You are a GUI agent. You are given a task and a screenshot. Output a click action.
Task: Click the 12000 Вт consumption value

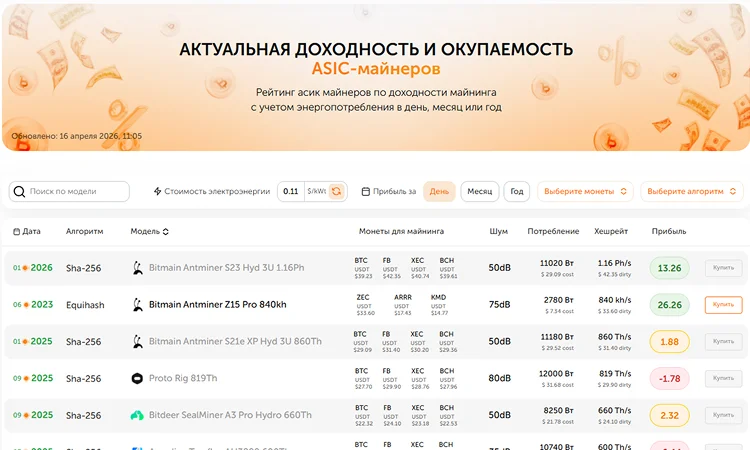point(556,374)
